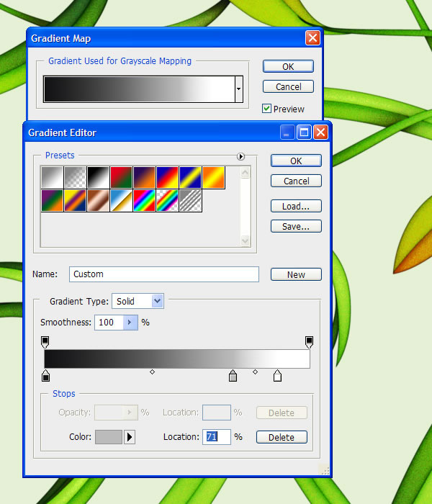Select the foreground-to-transparent gradient preset
This screenshot has height=504, width=432.
point(75,177)
